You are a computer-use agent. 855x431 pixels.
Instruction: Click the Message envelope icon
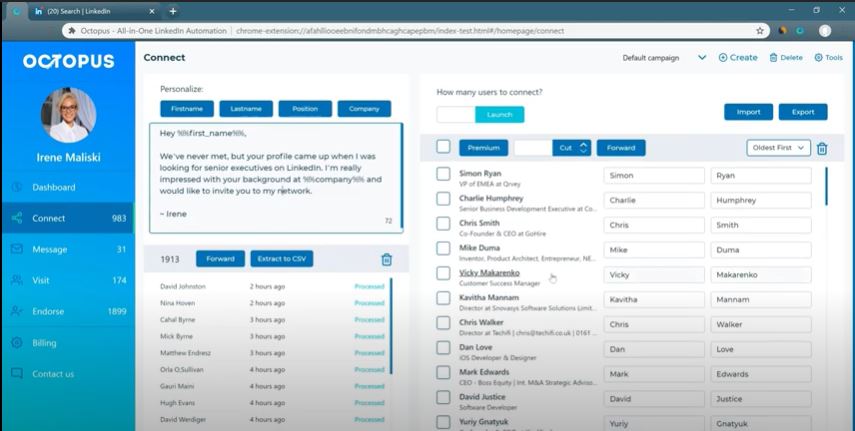tap(17, 249)
